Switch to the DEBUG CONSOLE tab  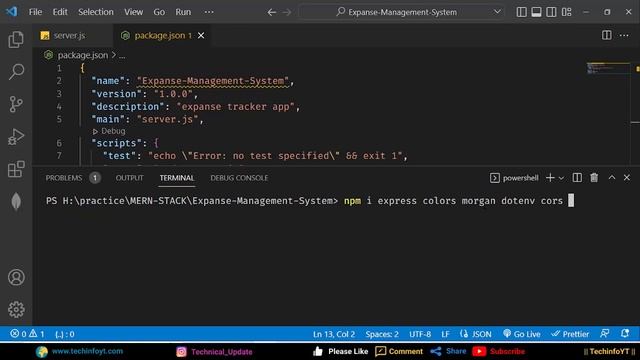click(239, 178)
